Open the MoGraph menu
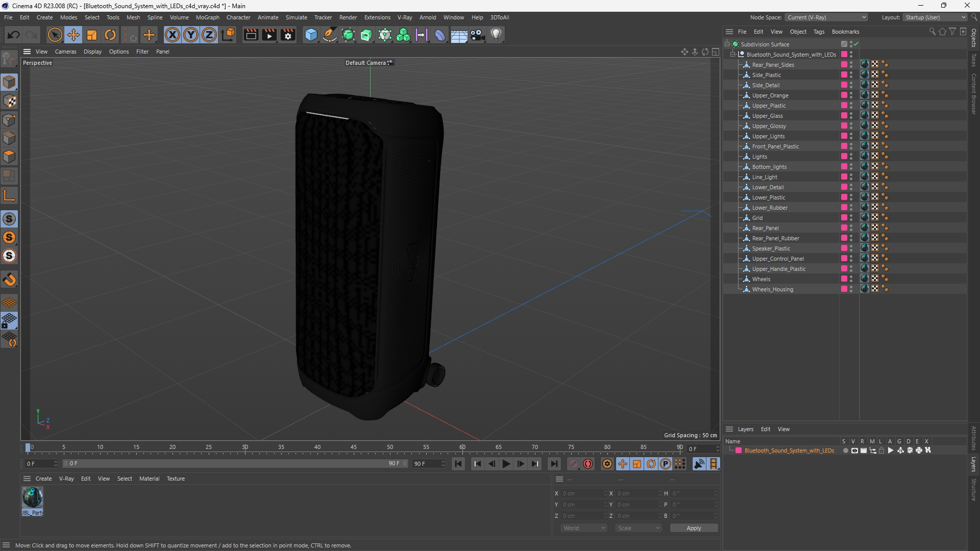This screenshot has width=980, height=551. [207, 17]
